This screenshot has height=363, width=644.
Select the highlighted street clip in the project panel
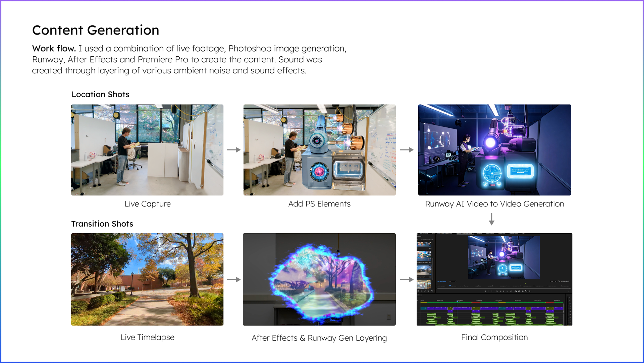[x=424, y=270]
